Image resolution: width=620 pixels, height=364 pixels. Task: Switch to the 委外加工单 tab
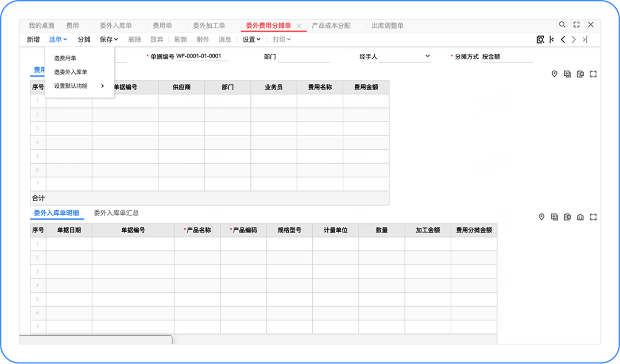[209, 25]
